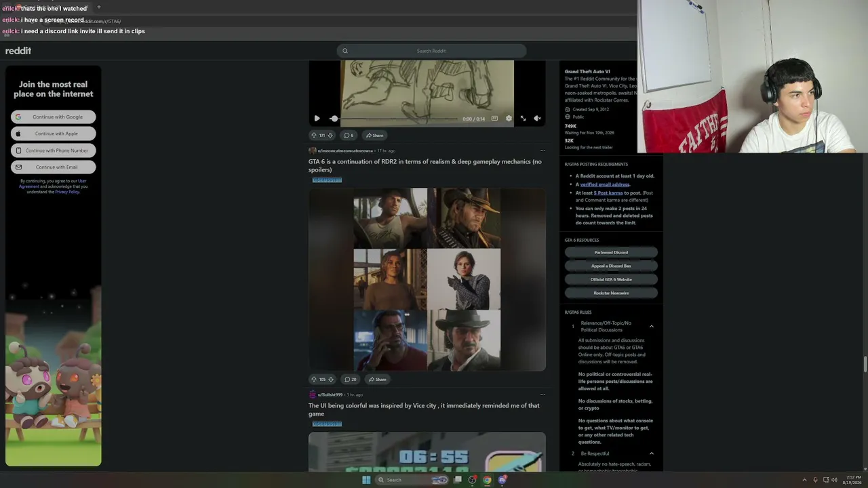Share the RDR2 continuation post
The height and width of the screenshot is (488, 868).
pos(378,379)
